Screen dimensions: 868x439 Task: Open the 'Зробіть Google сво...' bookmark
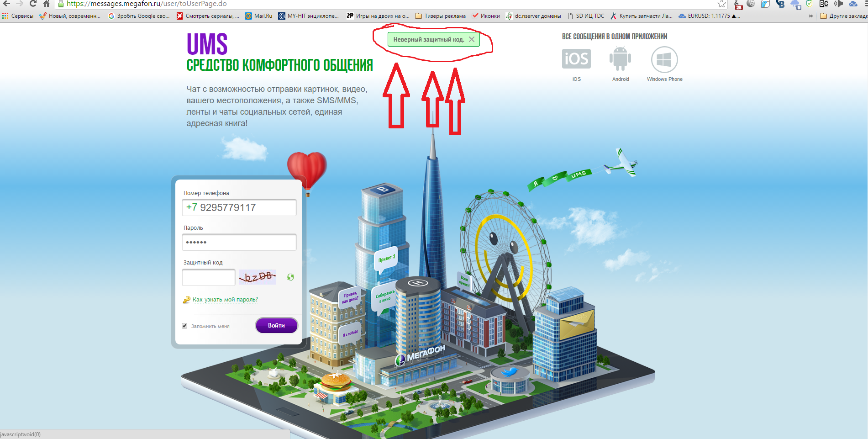(139, 16)
